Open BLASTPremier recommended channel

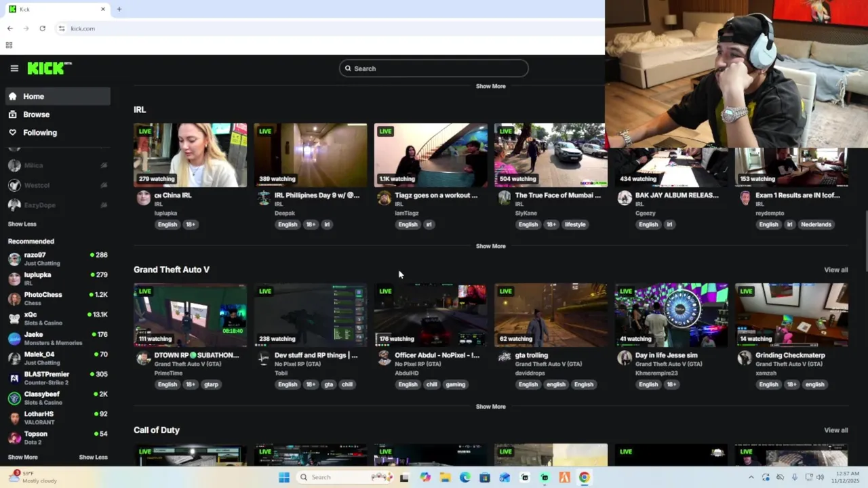pos(58,378)
